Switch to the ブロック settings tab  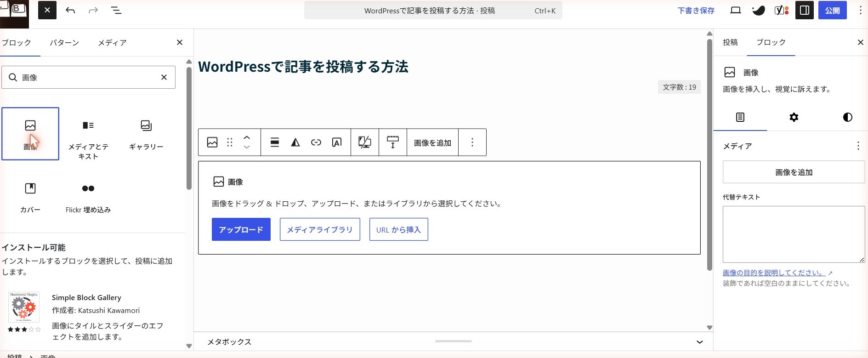pyautogui.click(x=771, y=42)
